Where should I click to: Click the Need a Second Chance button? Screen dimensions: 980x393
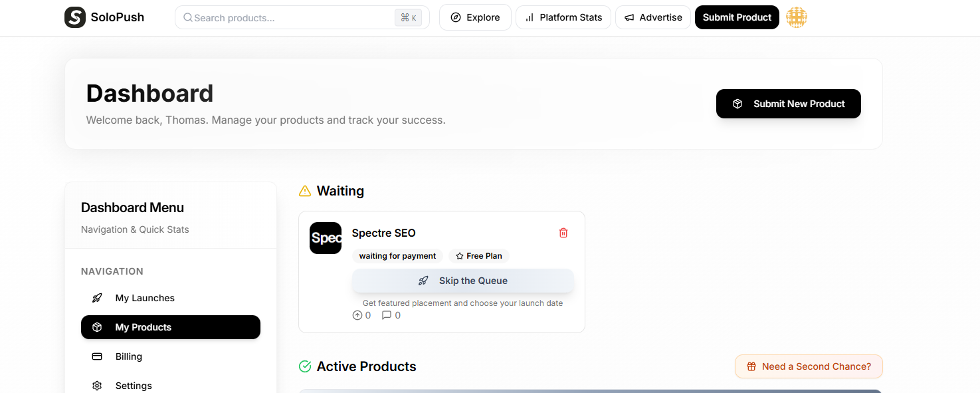pos(809,366)
